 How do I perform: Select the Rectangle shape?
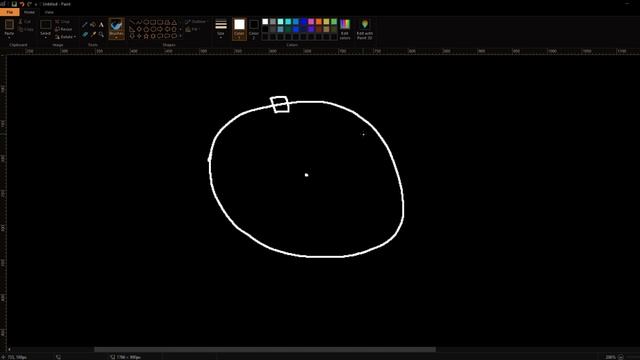153,22
